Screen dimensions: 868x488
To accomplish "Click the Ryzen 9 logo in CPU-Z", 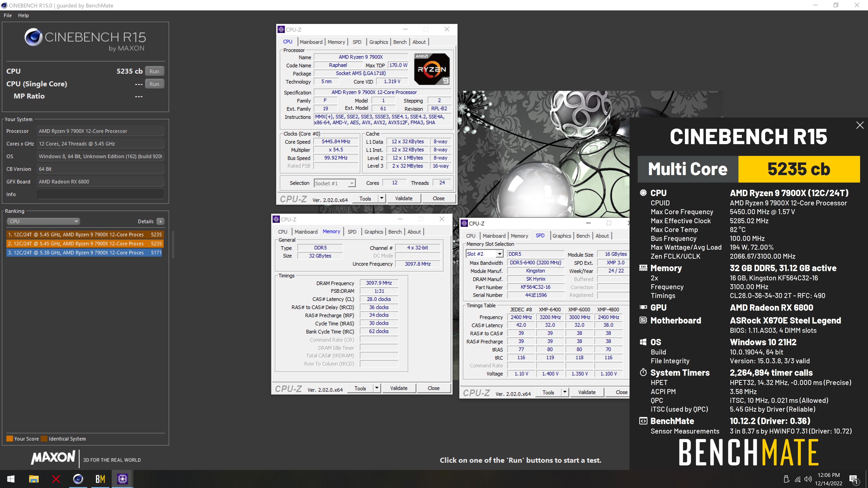I will coord(432,69).
